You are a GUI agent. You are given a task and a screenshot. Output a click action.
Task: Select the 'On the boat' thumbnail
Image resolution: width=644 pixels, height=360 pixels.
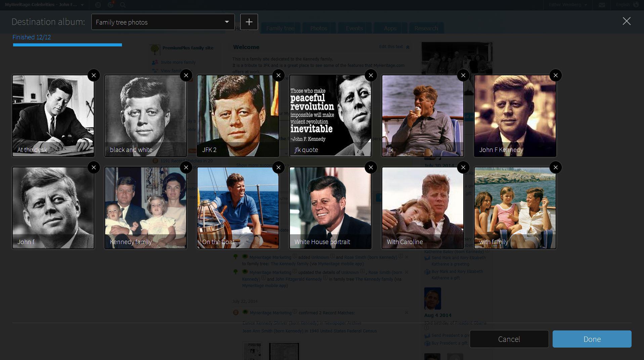point(238,208)
